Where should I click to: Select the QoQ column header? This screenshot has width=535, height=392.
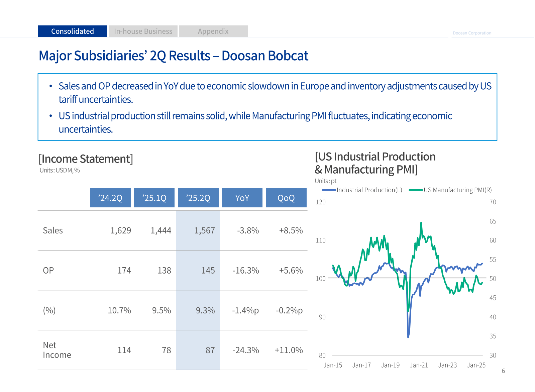286,198
